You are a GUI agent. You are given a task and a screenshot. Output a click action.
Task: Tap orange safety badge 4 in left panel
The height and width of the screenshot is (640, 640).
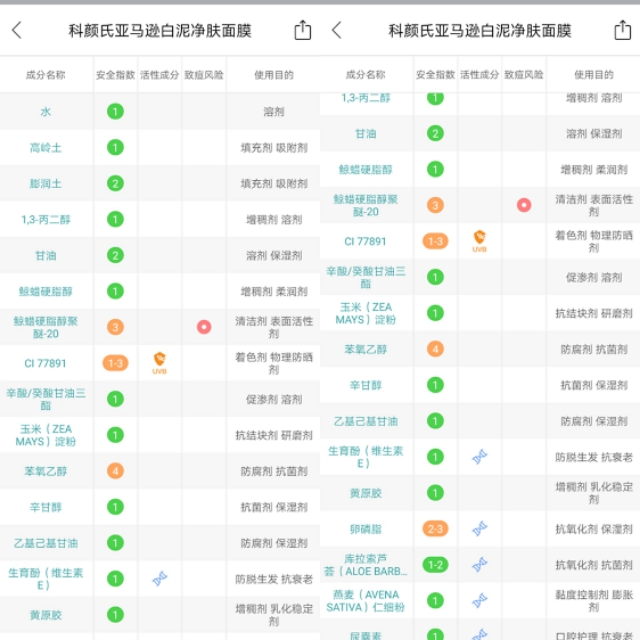click(115, 471)
